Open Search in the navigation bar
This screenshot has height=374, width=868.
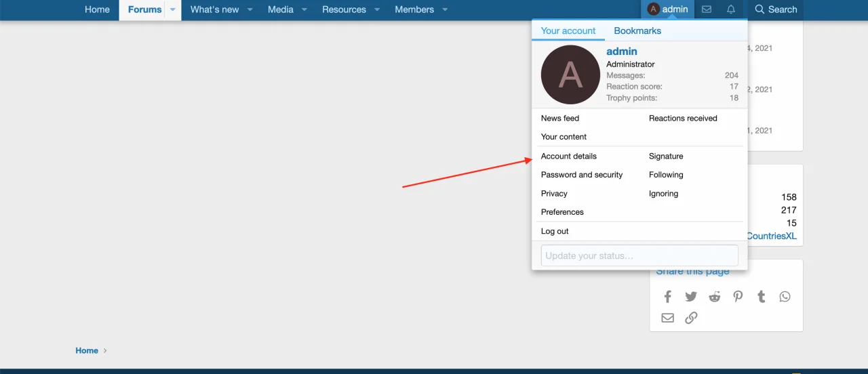coord(776,9)
